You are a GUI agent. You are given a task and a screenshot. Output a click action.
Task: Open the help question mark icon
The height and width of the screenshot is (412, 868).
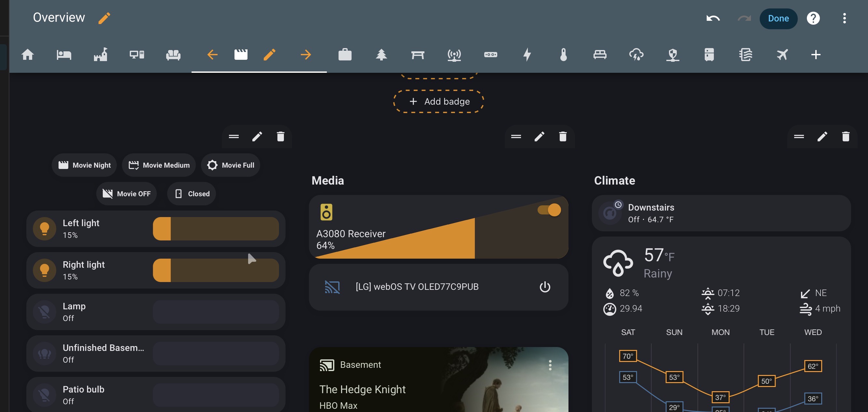(813, 18)
